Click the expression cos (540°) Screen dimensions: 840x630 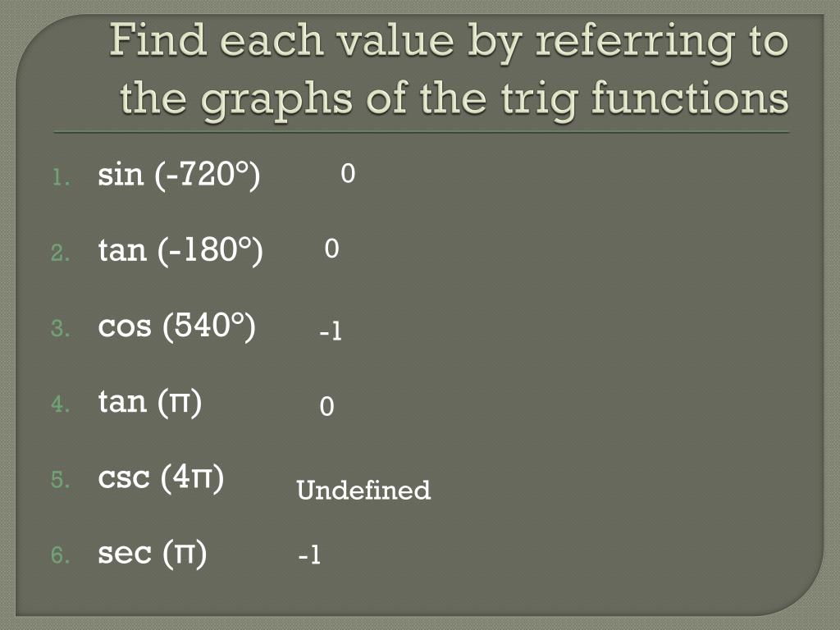tap(177, 326)
